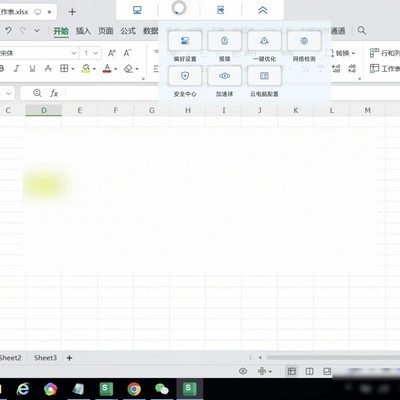
Task: Open 偏好设置 preferences tile
Action: click(185, 41)
